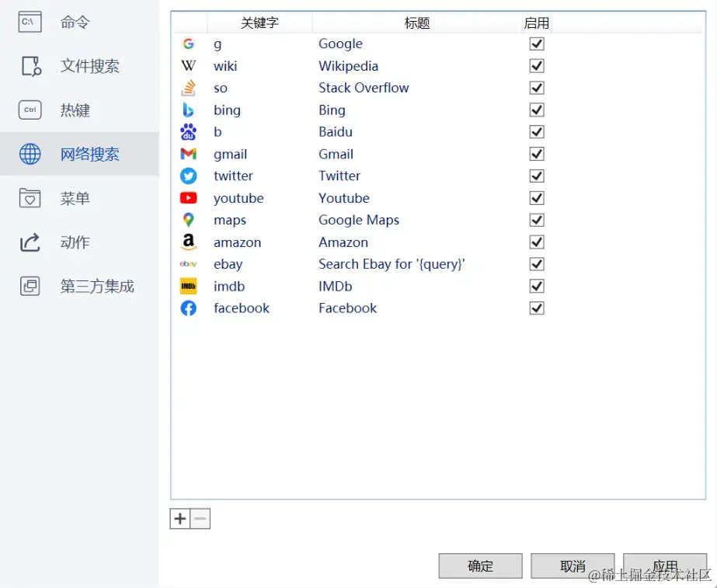The image size is (717, 588).
Task: Open the 动作 actions section
Action: pos(79,242)
